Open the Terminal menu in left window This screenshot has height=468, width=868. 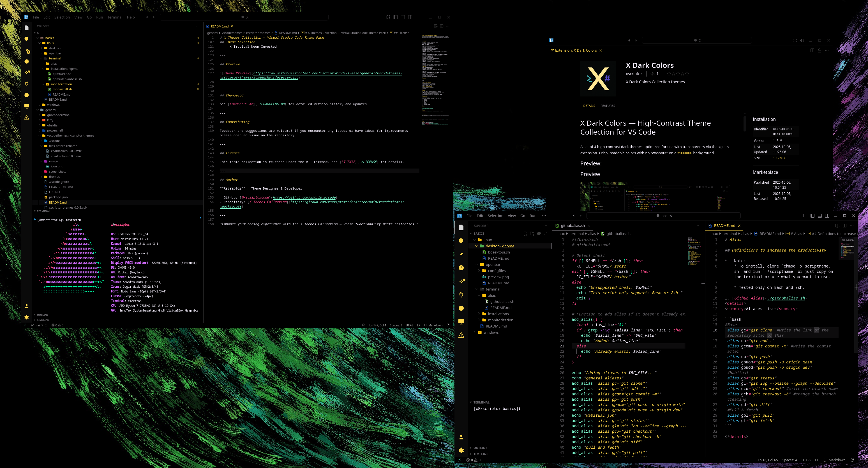coord(115,17)
